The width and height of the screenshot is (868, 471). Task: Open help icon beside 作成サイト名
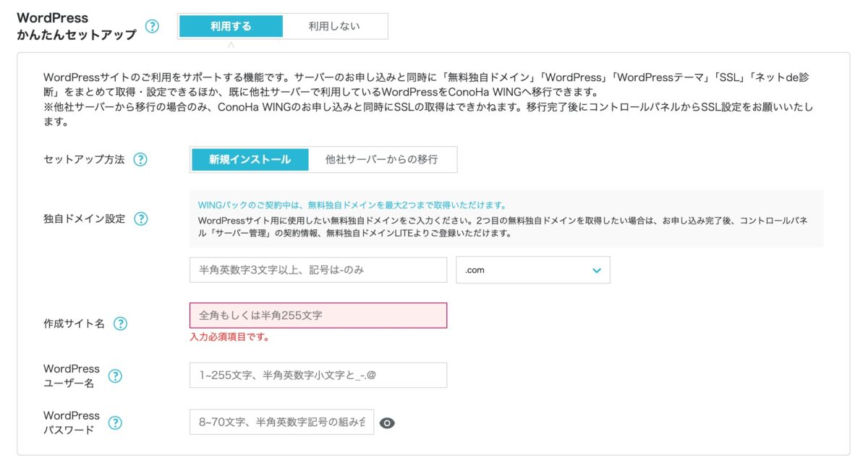coord(121,323)
